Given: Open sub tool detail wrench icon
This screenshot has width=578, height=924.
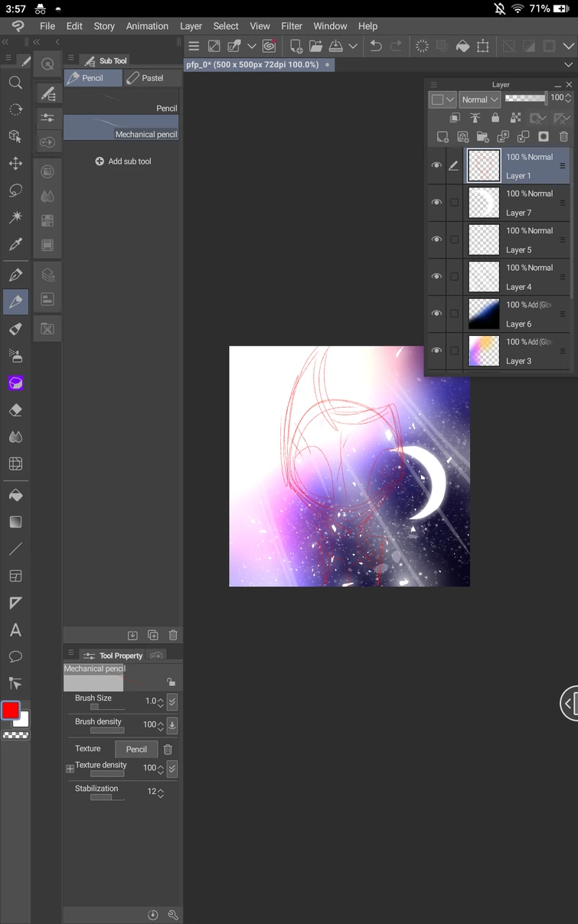Looking at the screenshot, I should coord(173,915).
